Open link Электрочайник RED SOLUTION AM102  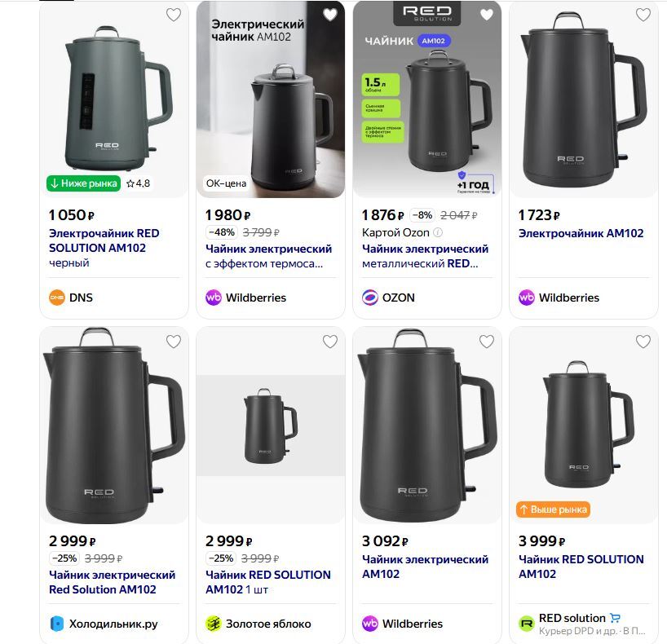coord(104,240)
